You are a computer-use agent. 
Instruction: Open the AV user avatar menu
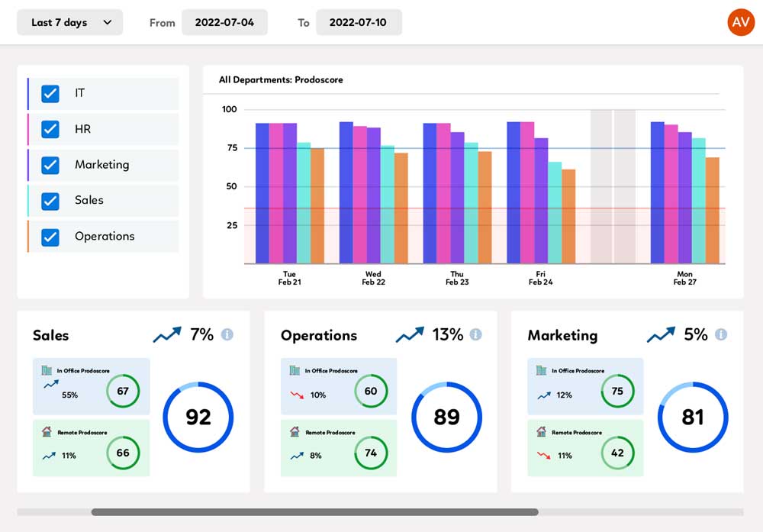pos(741,22)
